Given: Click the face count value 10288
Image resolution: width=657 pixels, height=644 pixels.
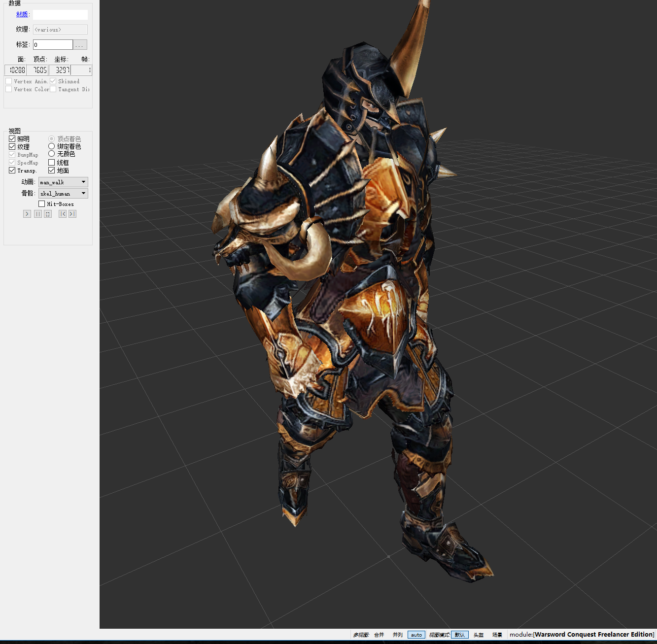Looking at the screenshot, I should (15, 70).
